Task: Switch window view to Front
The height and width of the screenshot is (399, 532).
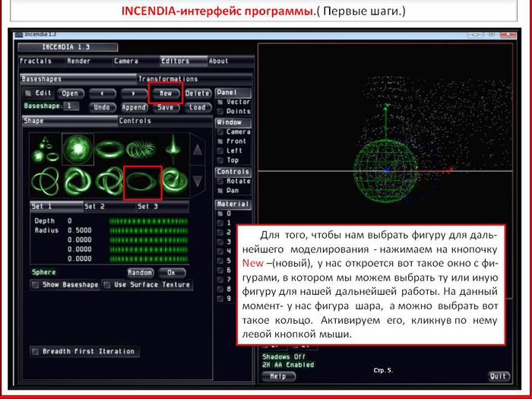Action: [220, 141]
